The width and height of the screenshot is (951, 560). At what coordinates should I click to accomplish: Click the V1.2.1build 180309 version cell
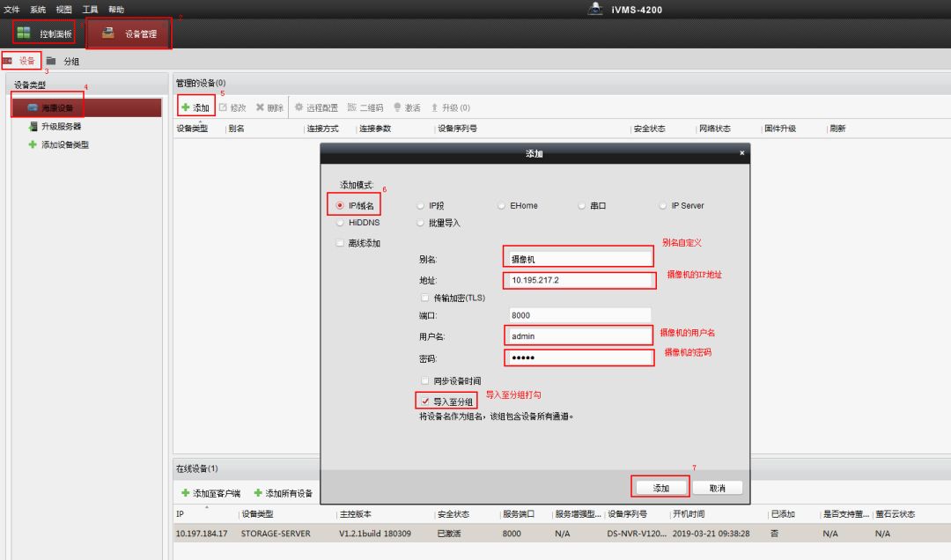point(375,534)
